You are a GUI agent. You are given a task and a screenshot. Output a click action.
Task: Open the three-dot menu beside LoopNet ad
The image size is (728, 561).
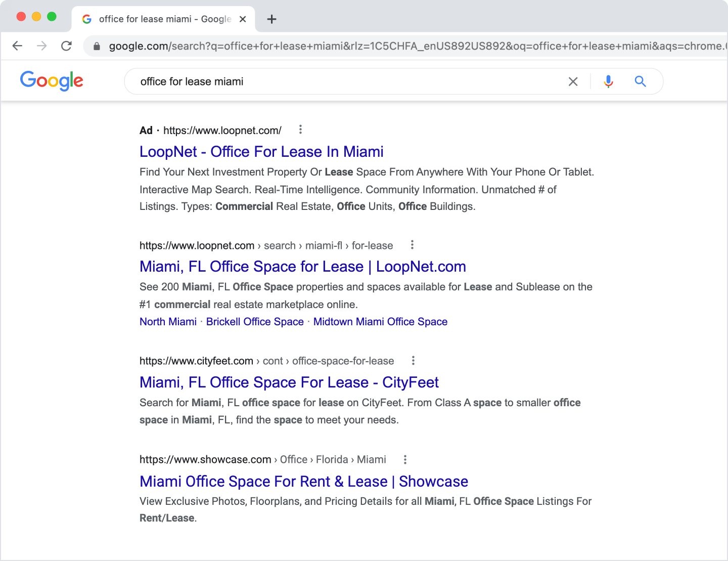point(300,130)
